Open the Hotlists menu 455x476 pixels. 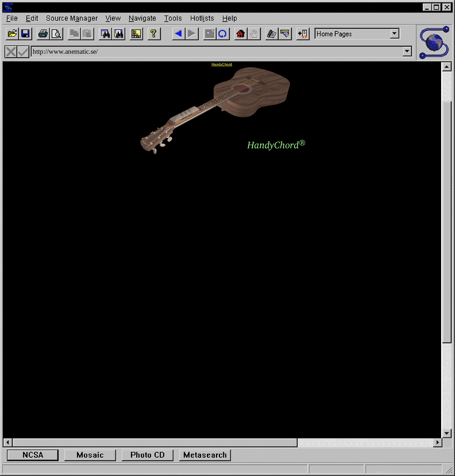point(202,18)
